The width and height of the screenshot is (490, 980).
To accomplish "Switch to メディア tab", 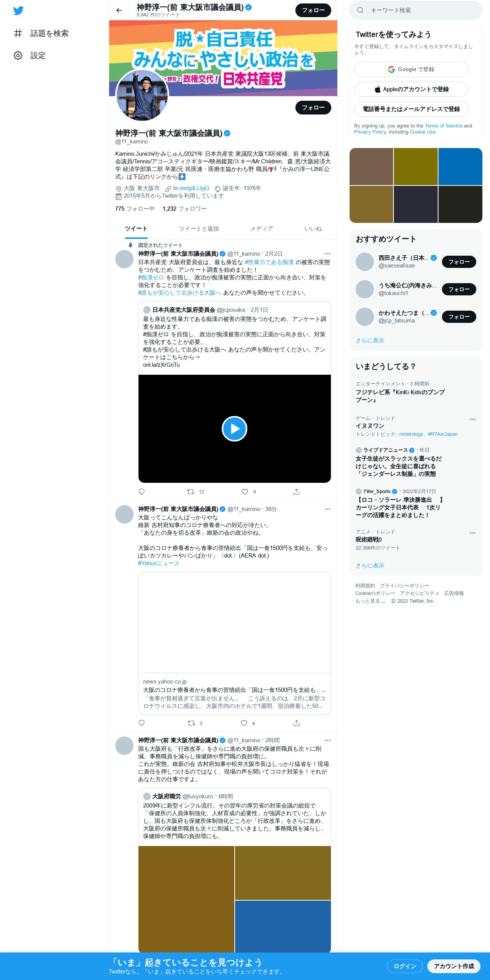I will [x=261, y=229].
